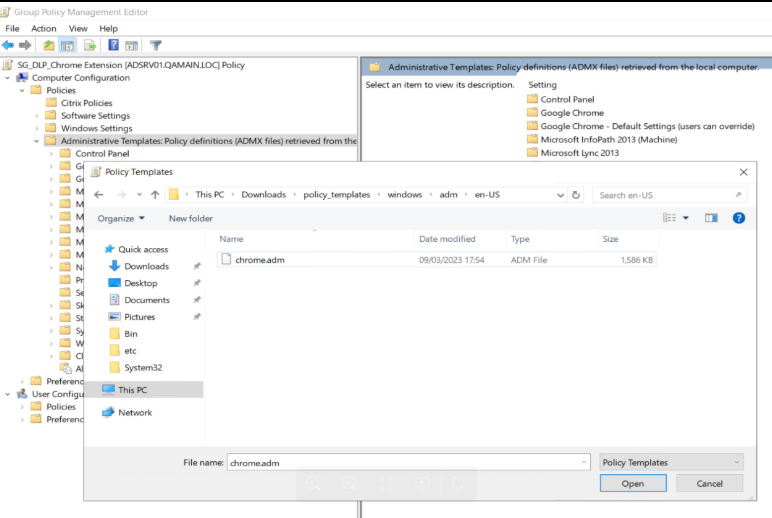Click the search magnifier in Search en-US

pyautogui.click(x=738, y=195)
